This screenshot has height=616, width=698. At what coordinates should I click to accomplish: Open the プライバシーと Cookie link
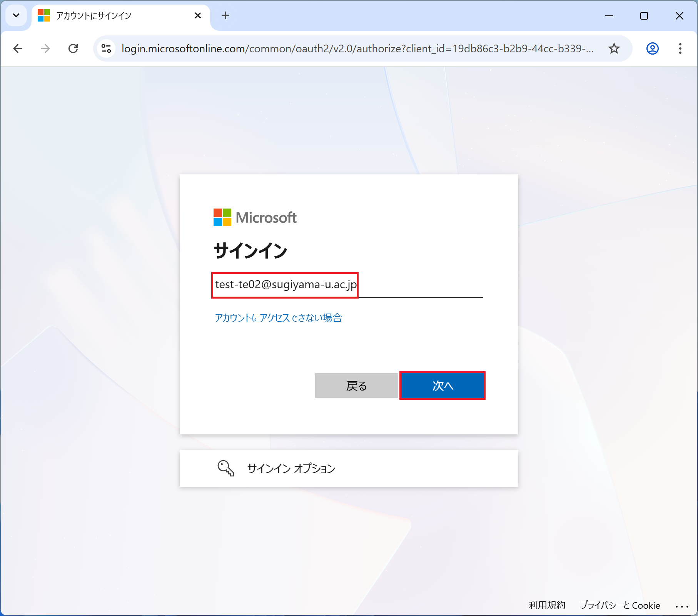(620, 605)
